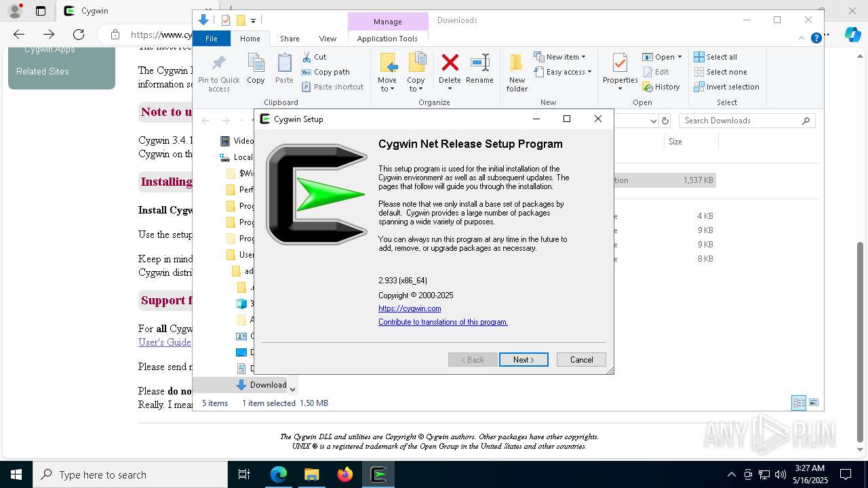The height and width of the screenshot is (488, 868).
Task: Click Select all in Explorer
Action: tap(715, 57)
